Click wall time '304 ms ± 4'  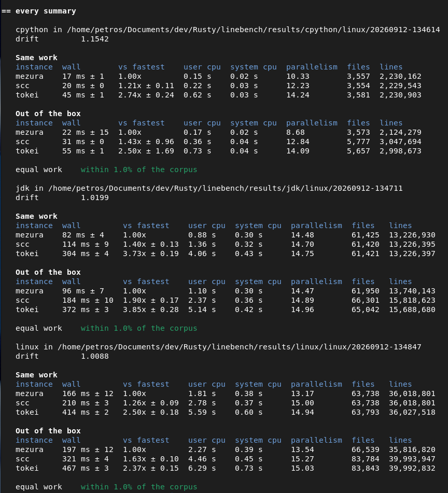(86, 253)
